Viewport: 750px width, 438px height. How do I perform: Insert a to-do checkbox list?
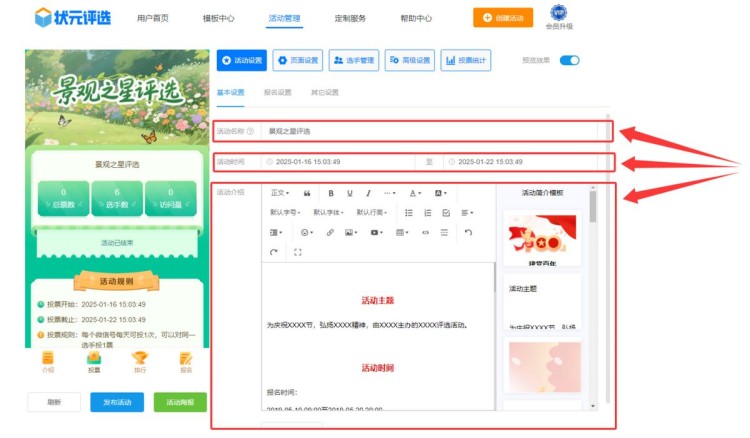[445, 213]
